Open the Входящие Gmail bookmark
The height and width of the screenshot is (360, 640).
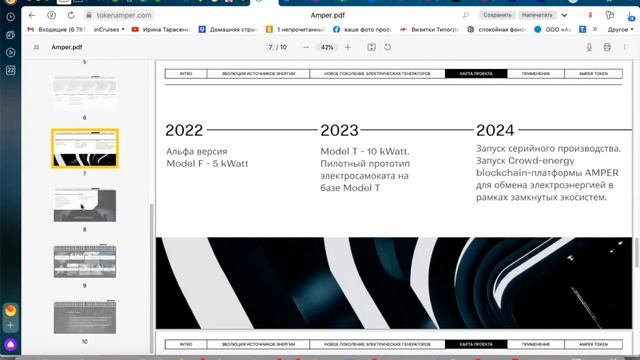point(56,29)
